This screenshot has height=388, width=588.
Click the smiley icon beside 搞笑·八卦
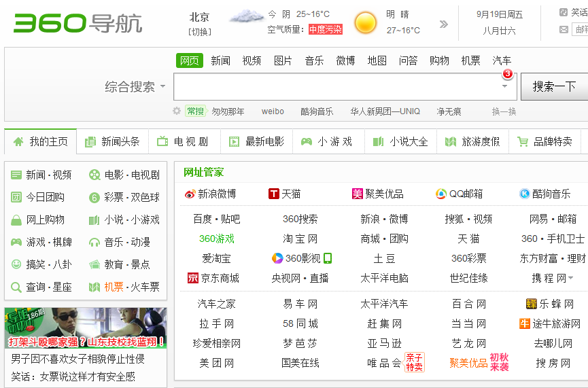16,264
